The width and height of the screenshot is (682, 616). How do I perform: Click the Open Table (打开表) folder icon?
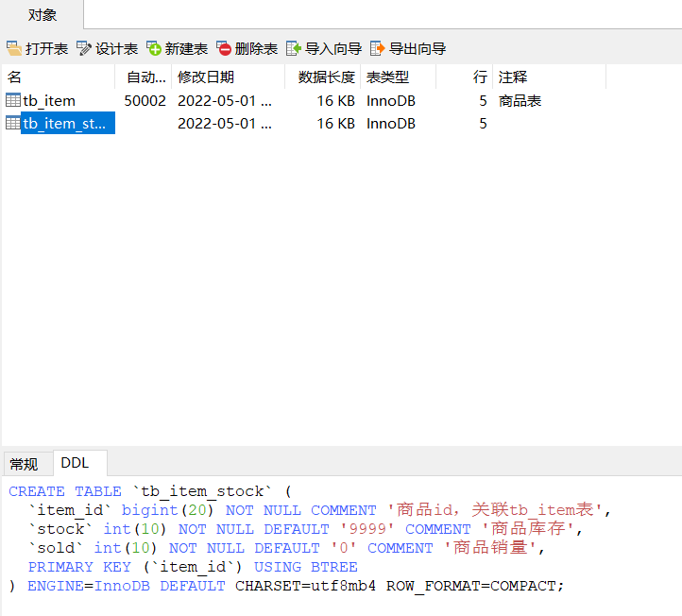tap(14, 48)
